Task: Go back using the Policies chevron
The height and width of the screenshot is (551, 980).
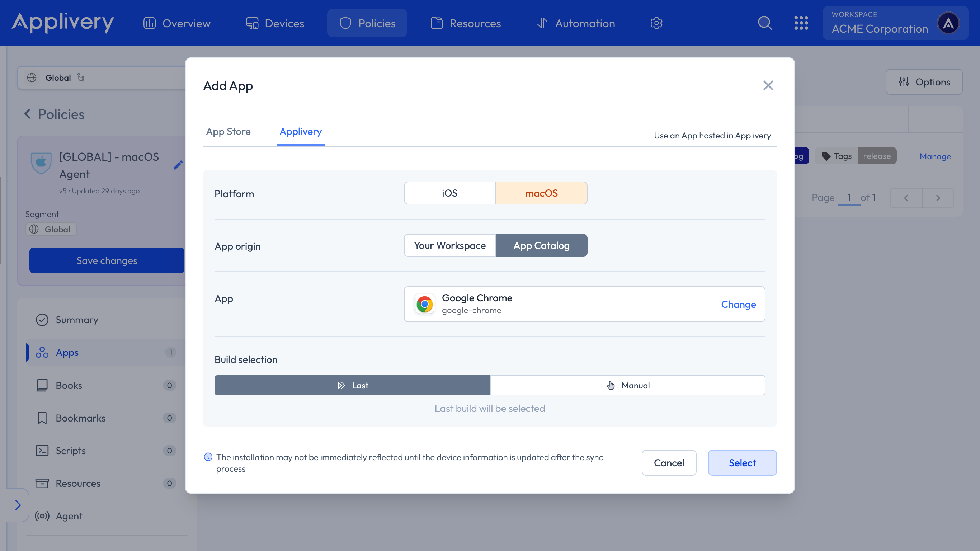Action: pyautogui.click(x=27, y=114)
